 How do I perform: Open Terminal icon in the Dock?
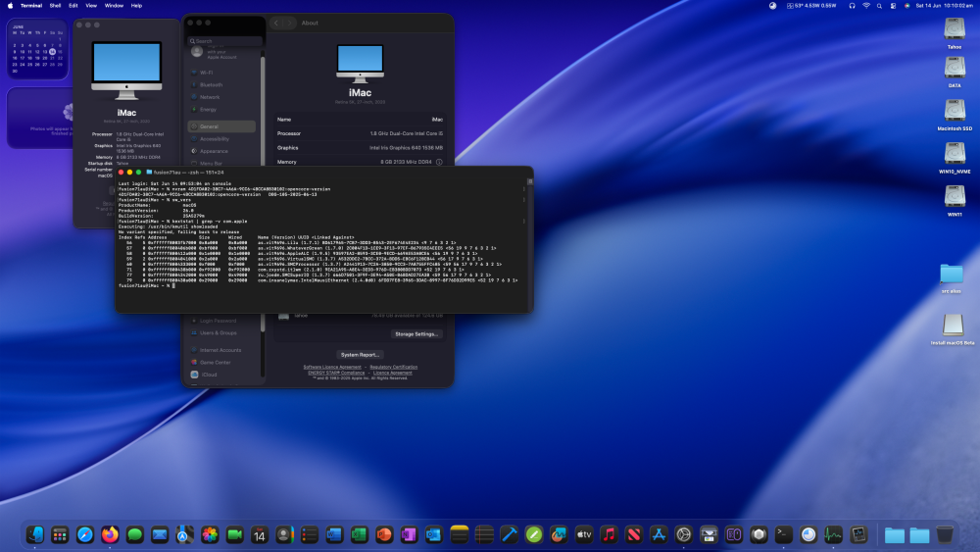783,534
